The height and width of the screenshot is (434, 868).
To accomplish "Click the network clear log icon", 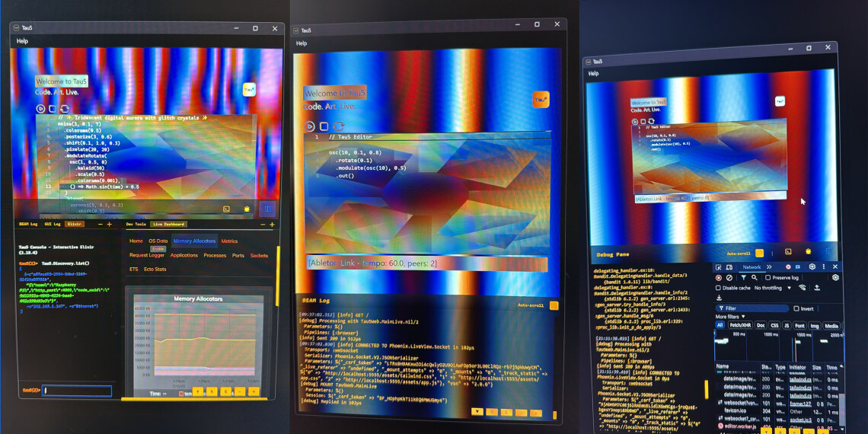I will (729, 278).
